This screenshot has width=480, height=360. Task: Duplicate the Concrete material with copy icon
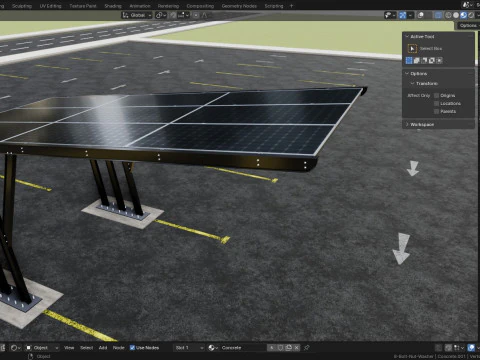click(x=288, y=348)
